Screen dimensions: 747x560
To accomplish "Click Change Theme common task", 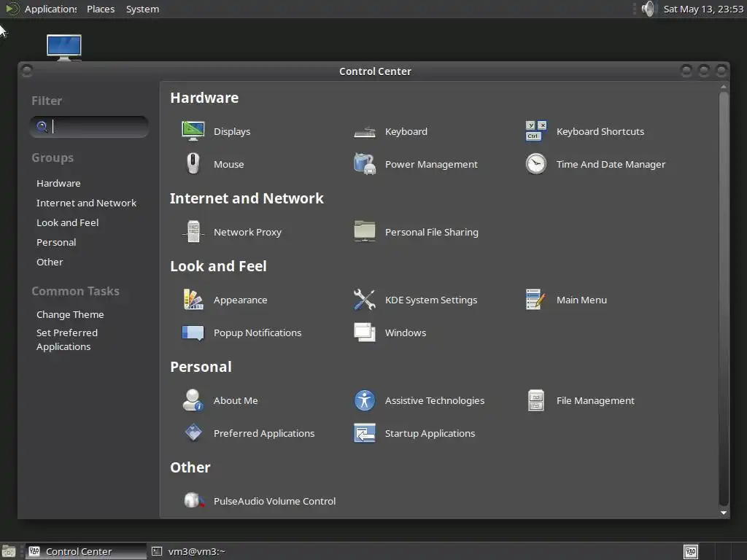I will point(70,314).
